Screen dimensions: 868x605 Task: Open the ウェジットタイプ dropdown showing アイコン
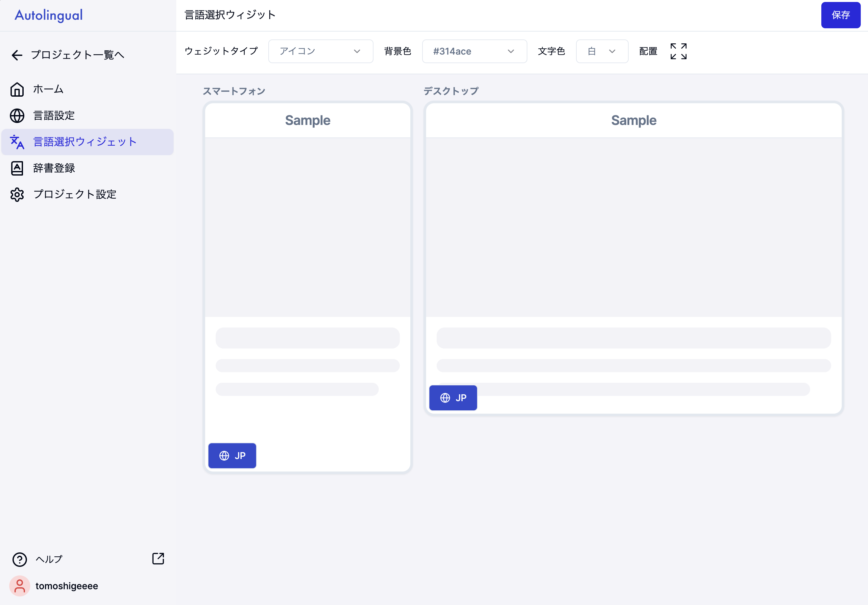[x=320, y=51]
